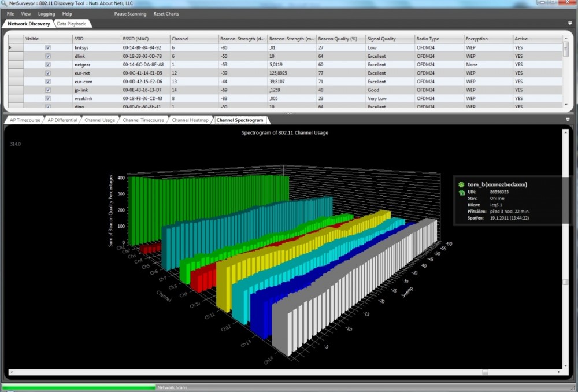The height and width of the screenshot is (392, 578).
Task: Open the Network Discovery panel dropdown arrow
Action: 570,24
